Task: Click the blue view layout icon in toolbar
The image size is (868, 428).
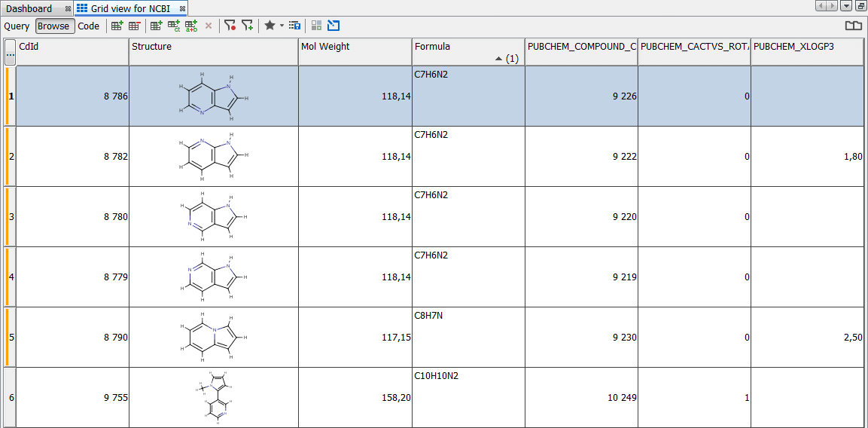Action: click(x=333, y=26)
